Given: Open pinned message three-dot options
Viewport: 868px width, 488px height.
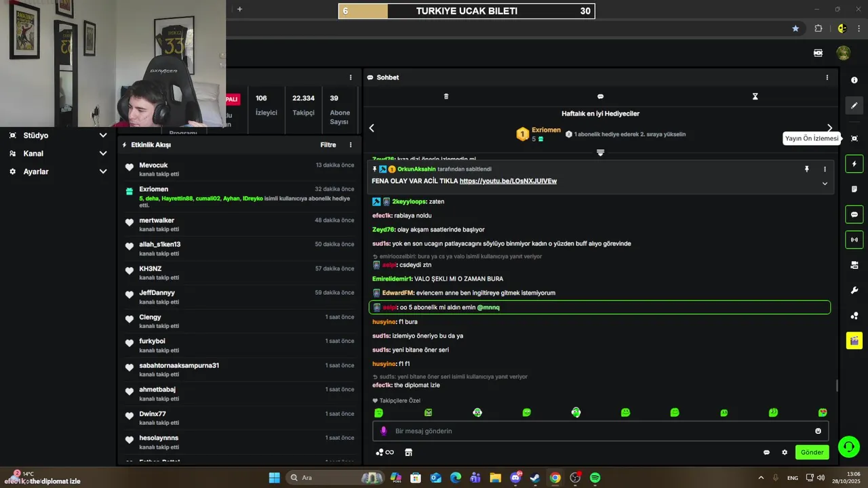Looking at the screenshot, I should [825, 169].
